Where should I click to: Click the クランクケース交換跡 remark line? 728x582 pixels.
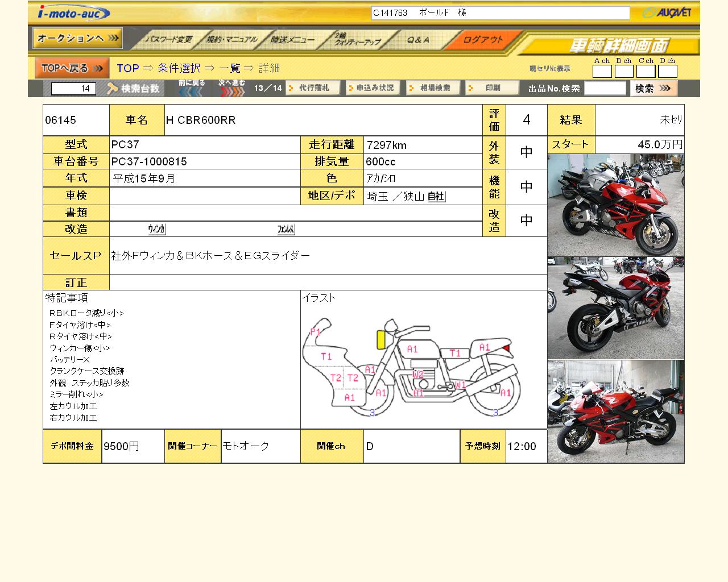click(87, 371)
